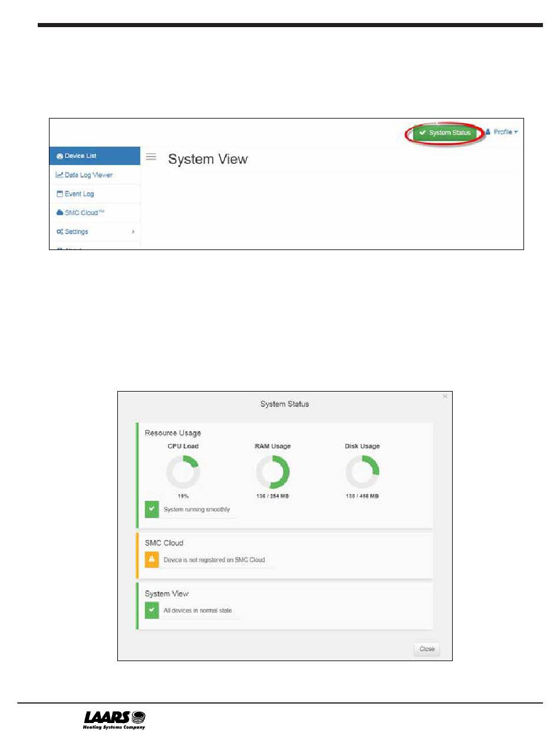The height and width of the screenshot is (736, 560).
Task: Open Data Log Viewer menu item
Action: [94, 175]
